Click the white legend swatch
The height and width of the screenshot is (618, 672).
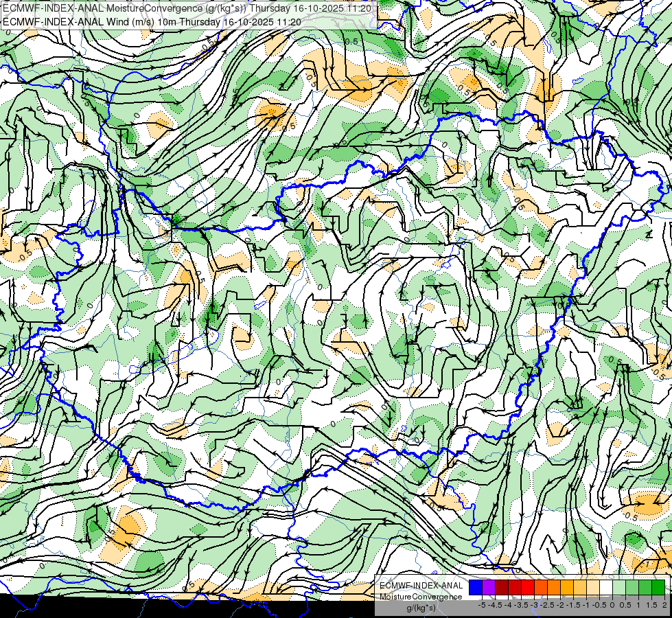[606, 588]
